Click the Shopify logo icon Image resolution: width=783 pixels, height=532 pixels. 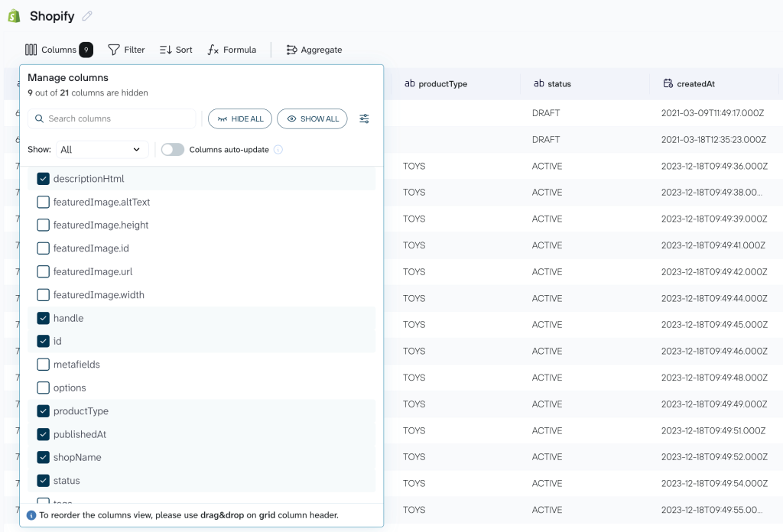[14, 16]
